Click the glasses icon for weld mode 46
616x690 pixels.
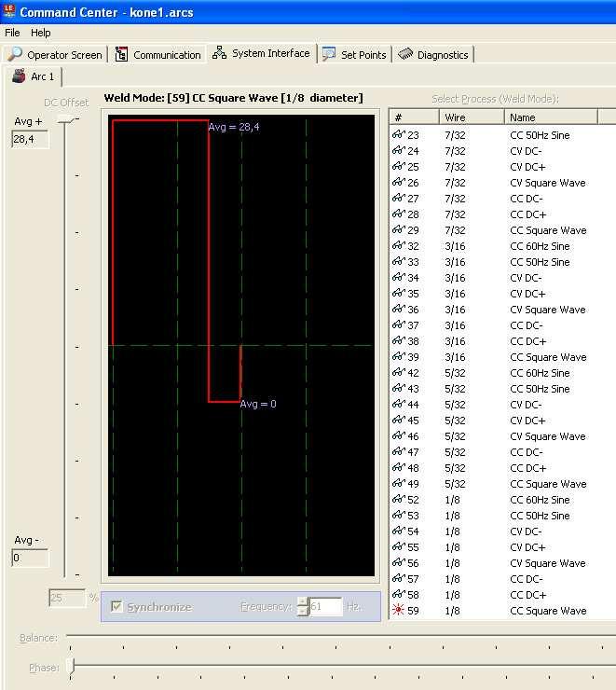398,435
